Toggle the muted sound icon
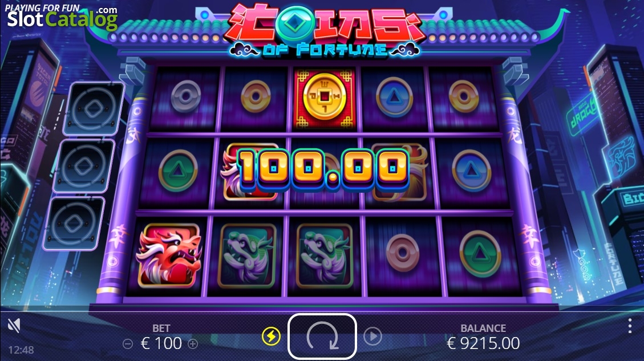 (x=14, y=326)
